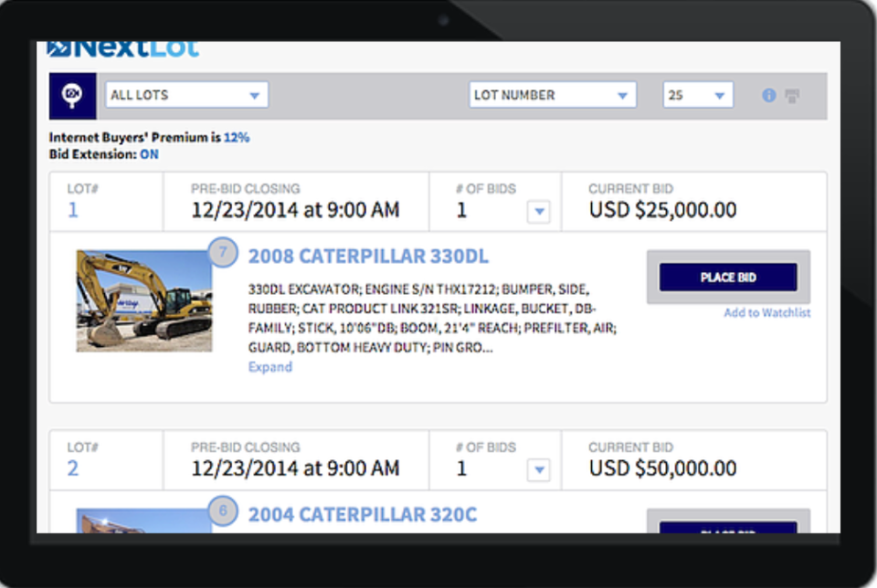Open the ALL LOTS filter dropdown
This screenshot has height=588, width=877.
(x=186, y=94)
